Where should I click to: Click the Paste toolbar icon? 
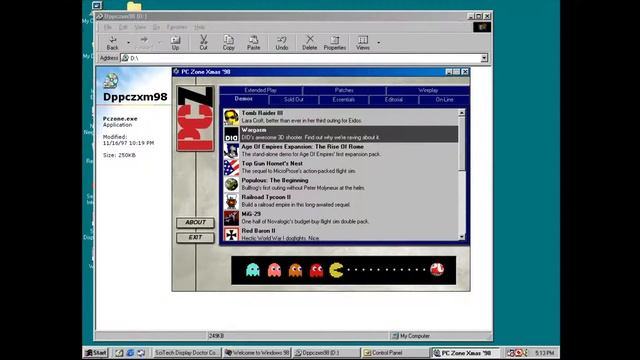click(x=253, y=42)
